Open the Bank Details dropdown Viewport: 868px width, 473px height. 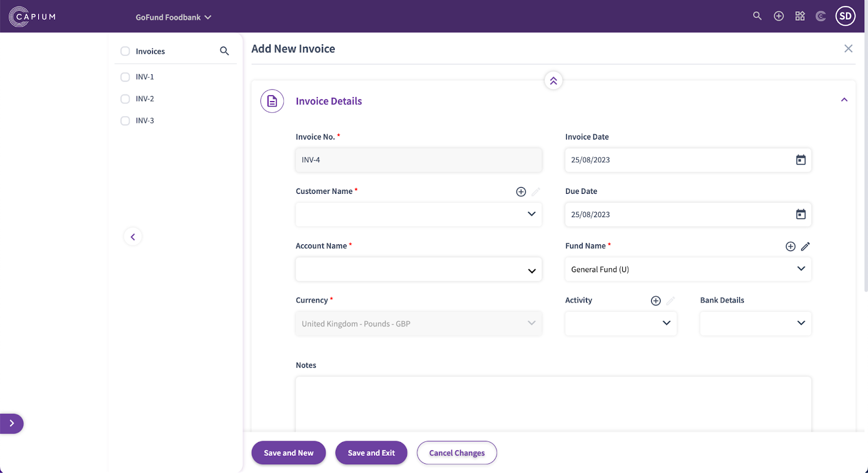click(756, 324)
